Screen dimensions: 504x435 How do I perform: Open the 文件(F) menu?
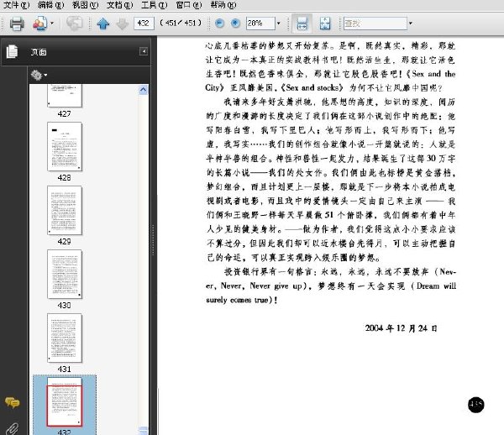click(16, 5)
